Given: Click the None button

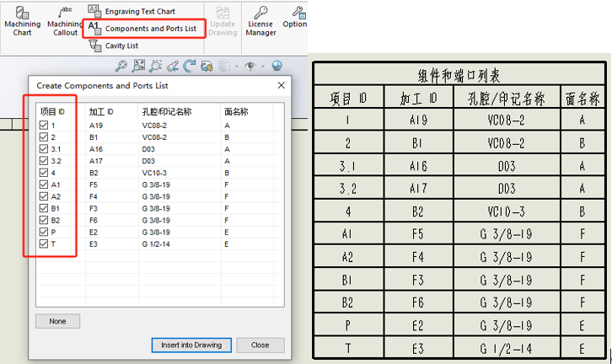Looking at the screenshot, I should (x=58, y=321).
